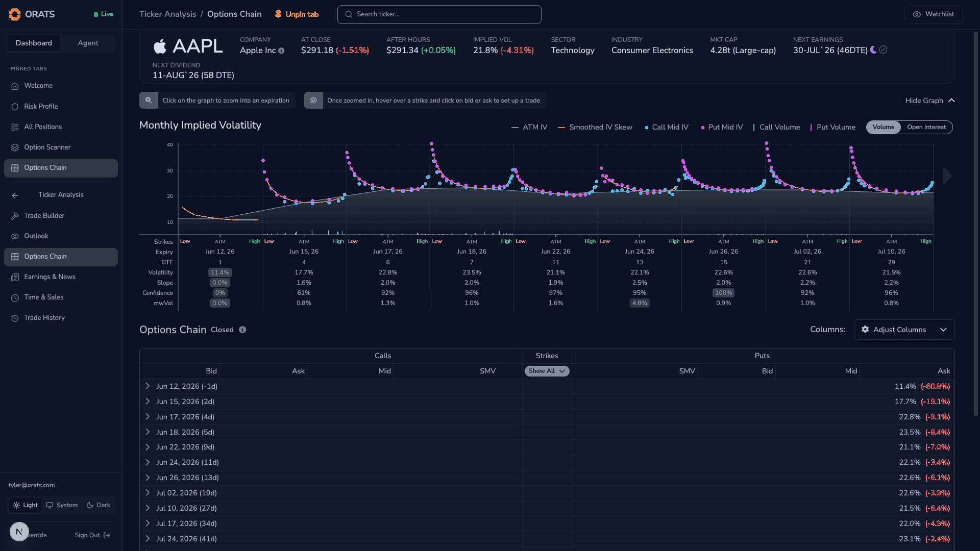Click the graph's next expirations arrow
The image size is (980, 551).
[947, 176]
